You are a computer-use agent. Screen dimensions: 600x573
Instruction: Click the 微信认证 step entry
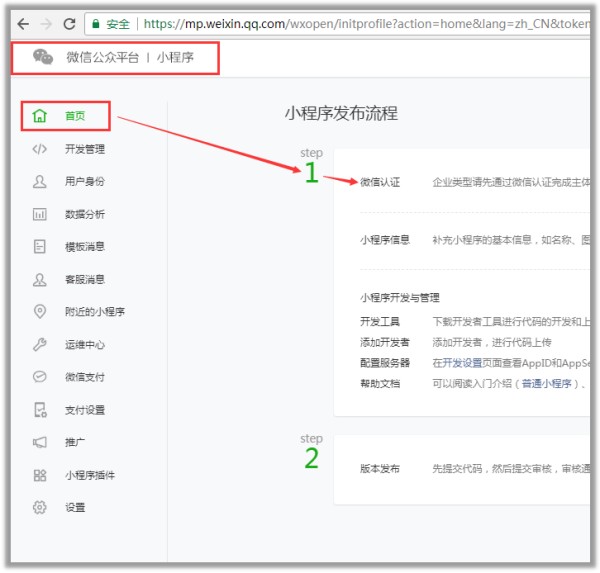(380, 183)
